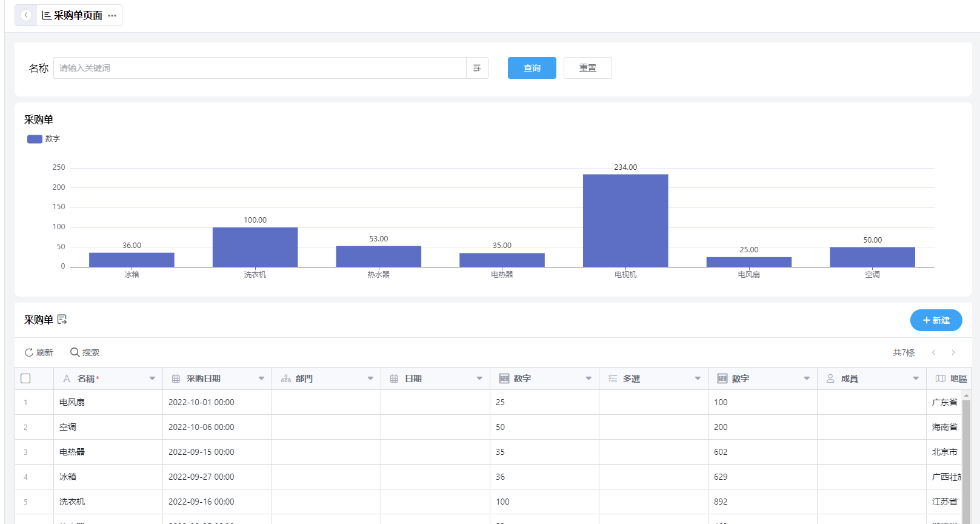The image size is (980, 524).
Task: Click the map icon in 地區 header
Action: tap(940, 378)
